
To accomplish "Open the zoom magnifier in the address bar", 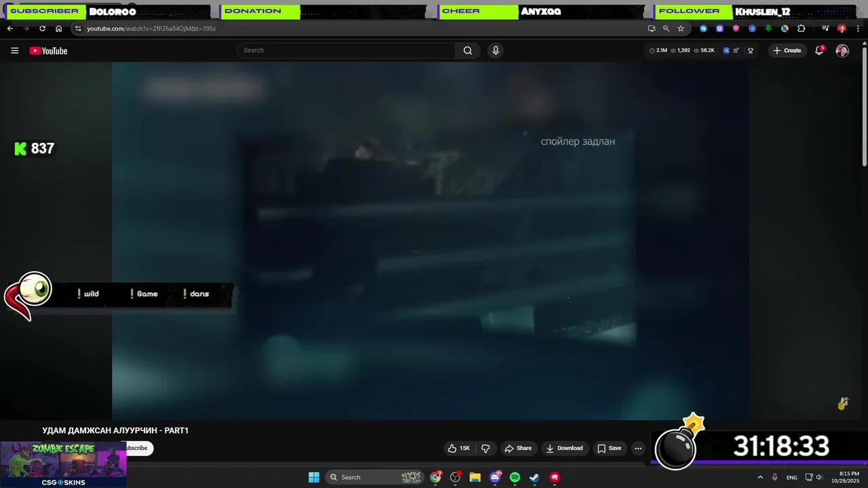I will point(666,28).
